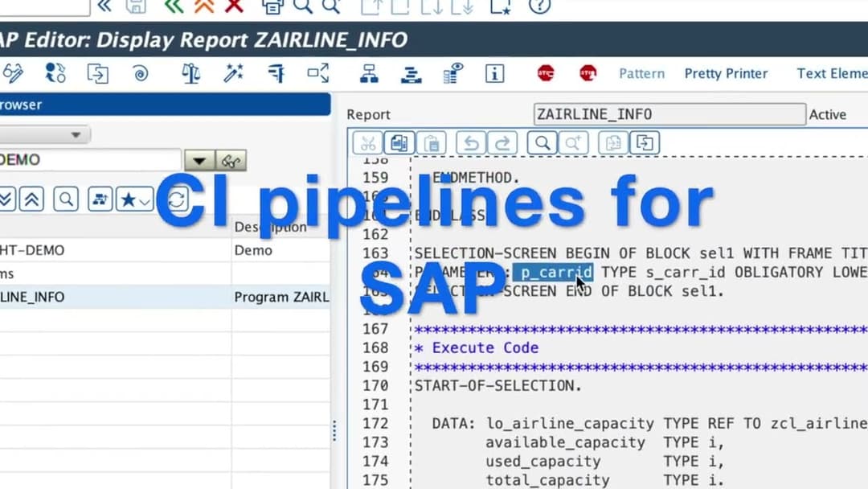Click line number 172 in gutter
The height and width of the screenshot is (489, 868).
point(375,423)
